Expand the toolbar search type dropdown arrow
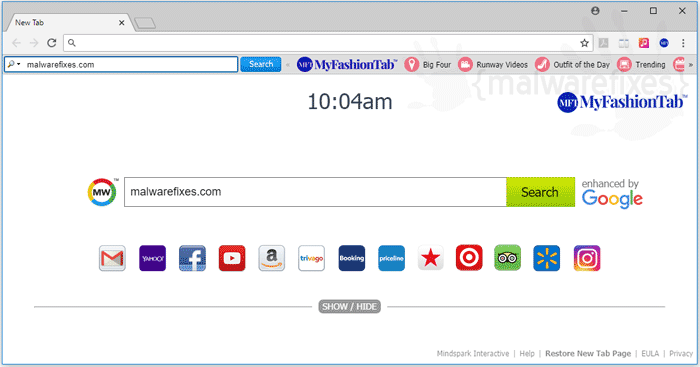Viewport: 700px width, 367px height. [19, 64]
